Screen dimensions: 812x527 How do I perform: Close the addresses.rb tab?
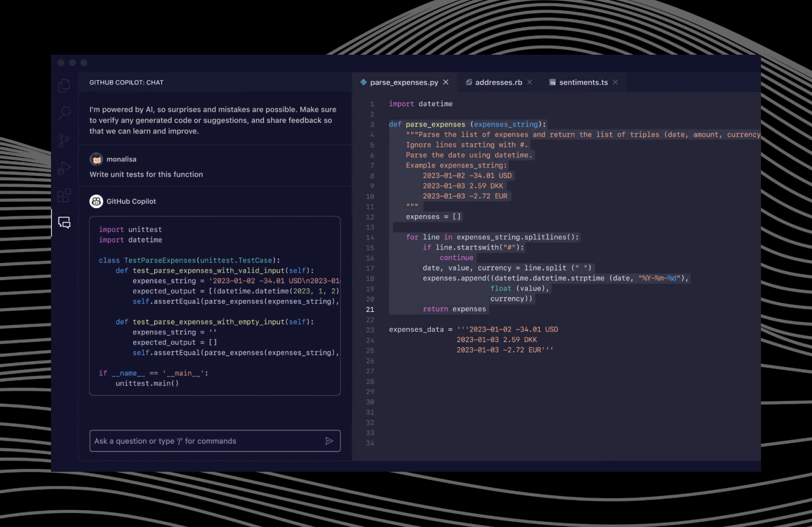pos(530,82)
